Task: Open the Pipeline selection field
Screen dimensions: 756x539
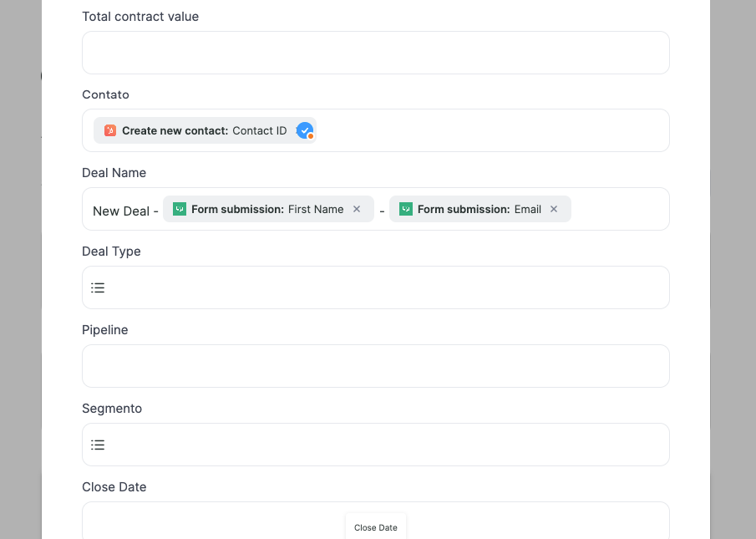Action: 376,366
